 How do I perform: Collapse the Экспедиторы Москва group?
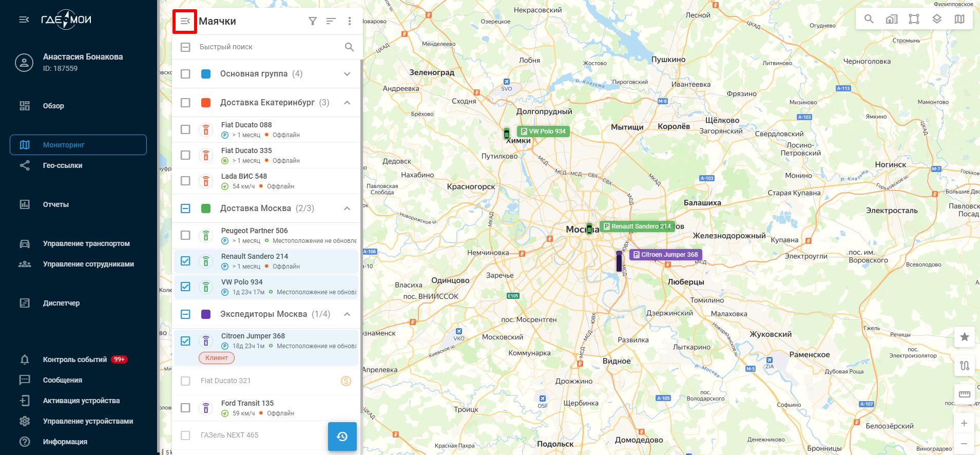347,314
